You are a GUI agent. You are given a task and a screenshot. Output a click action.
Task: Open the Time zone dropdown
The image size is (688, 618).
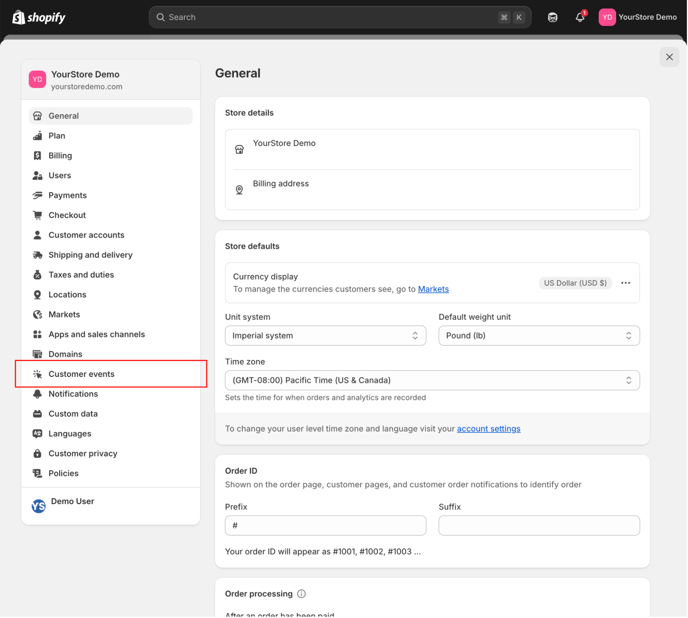pos(432,380)
